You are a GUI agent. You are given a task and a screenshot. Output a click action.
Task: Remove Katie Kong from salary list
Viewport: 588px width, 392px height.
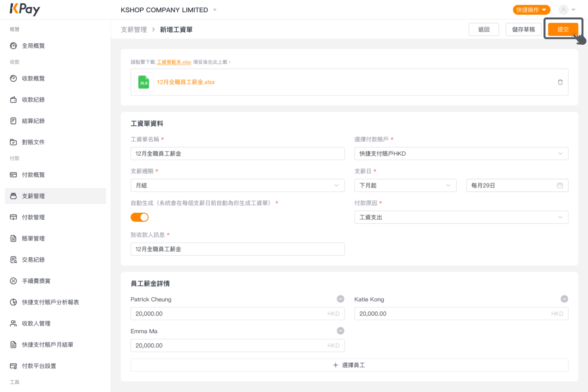(564, 299)
